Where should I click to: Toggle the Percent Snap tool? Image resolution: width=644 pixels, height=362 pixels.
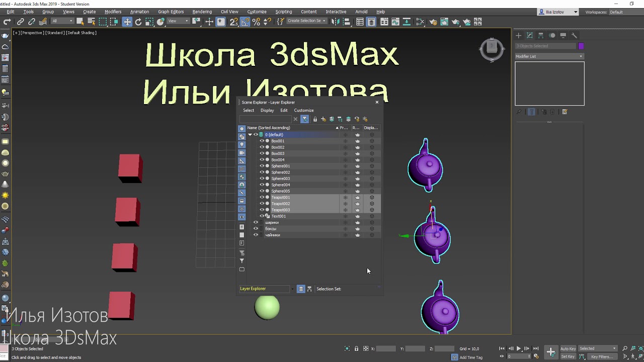click(x=256, y=22)
